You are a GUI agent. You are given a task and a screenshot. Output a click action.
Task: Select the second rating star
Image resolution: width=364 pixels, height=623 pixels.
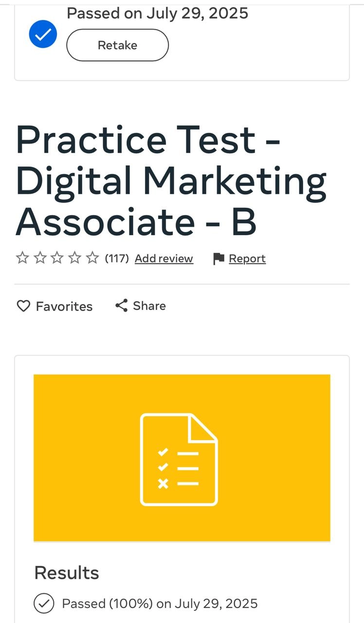pyautogui.click(x=40, y=258)
